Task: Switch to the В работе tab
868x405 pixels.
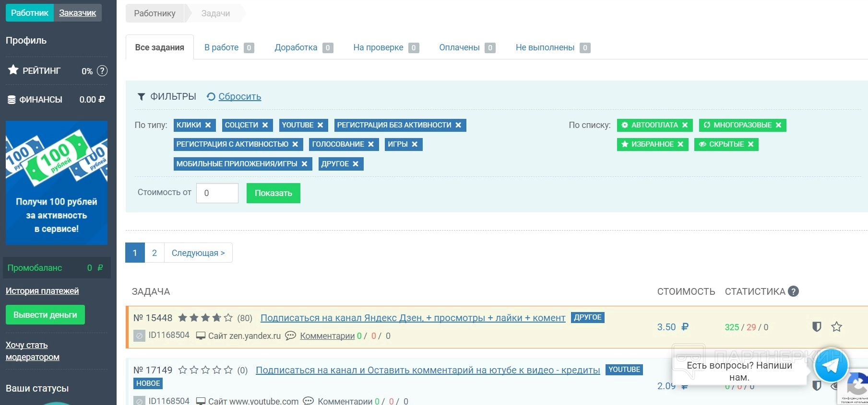Action: (229, 47)
